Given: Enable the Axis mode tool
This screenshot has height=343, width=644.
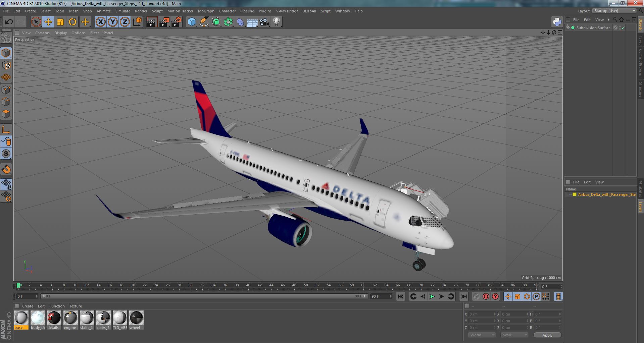Looking at the screenshot, I should pyautogui.click(x=6, y=130).
